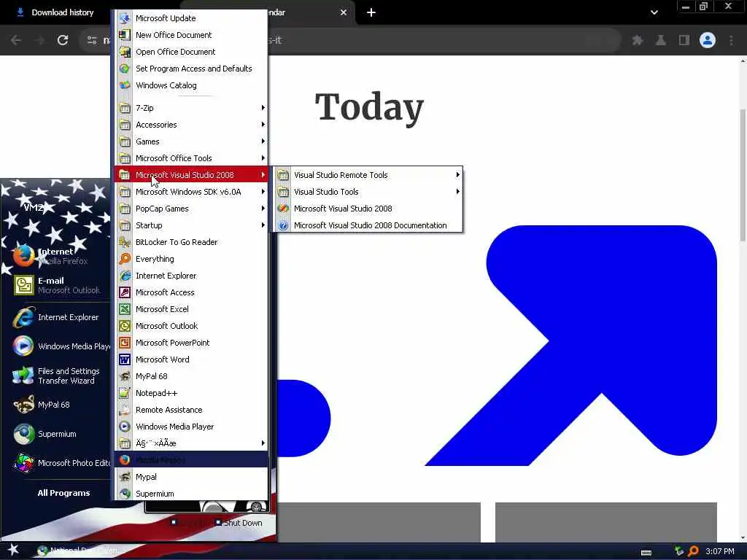Viewport: 747px width, 560px height.
Task: Launch Mypal at bottom of programs list
Action: tap(191, 477)
